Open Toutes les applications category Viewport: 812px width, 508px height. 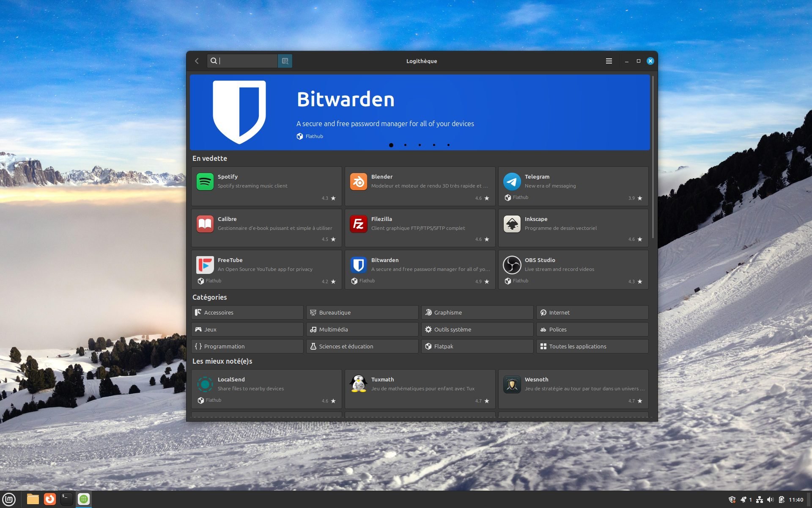(x=593, y=346)
